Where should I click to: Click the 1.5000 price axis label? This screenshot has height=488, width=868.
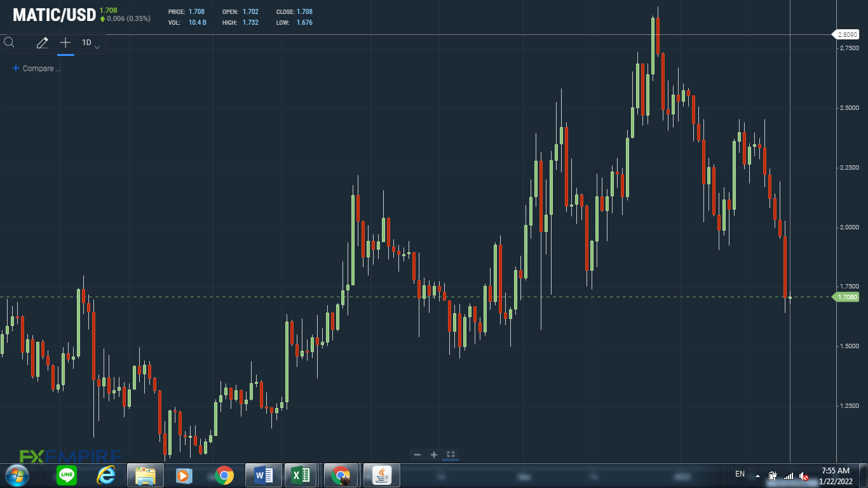coord(848,346)
